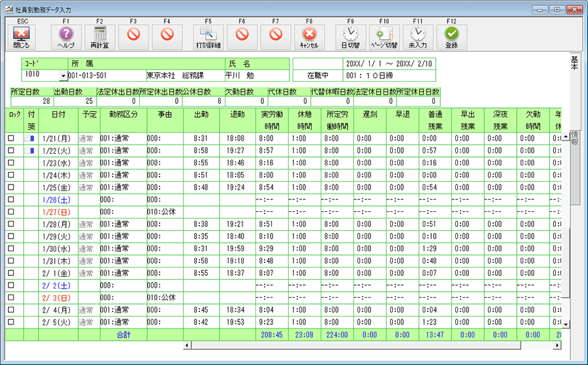Click the sticky-note flag icon for 1/22(火)
The height and width of the screenshot is (365, 588).
pos(30,150)
